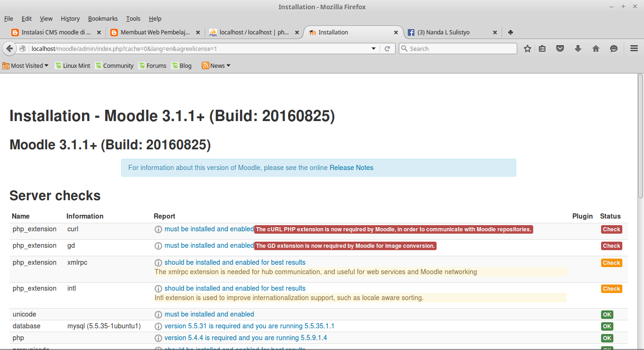Click the address bar URL field
Screen dimensions: 644x350
pyautogui.click(x=198, y=49)
